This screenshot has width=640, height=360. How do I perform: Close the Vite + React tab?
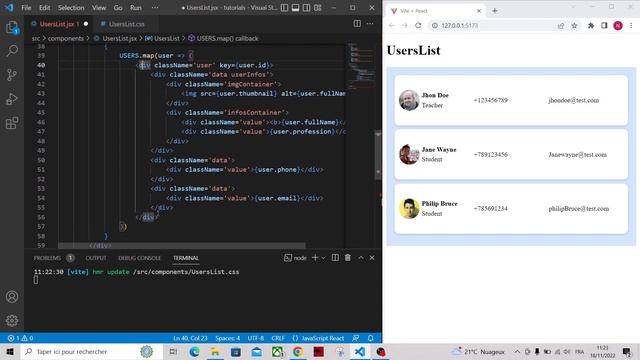[x=479, y=11]
